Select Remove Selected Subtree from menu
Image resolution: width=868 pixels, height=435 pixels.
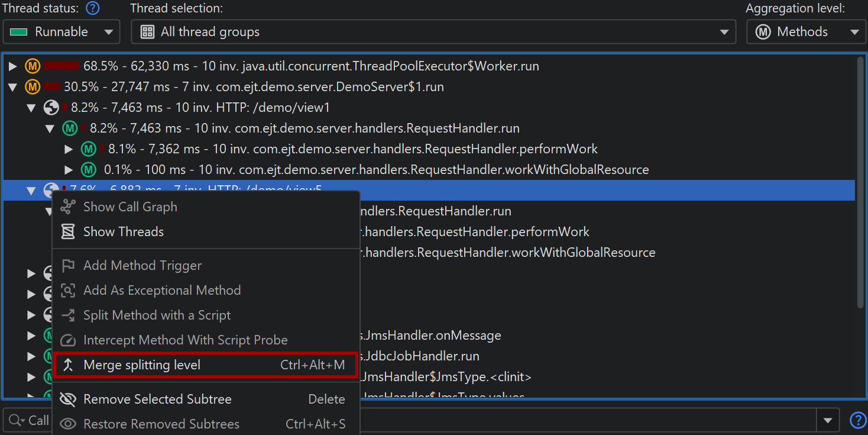tap(157, 399)
